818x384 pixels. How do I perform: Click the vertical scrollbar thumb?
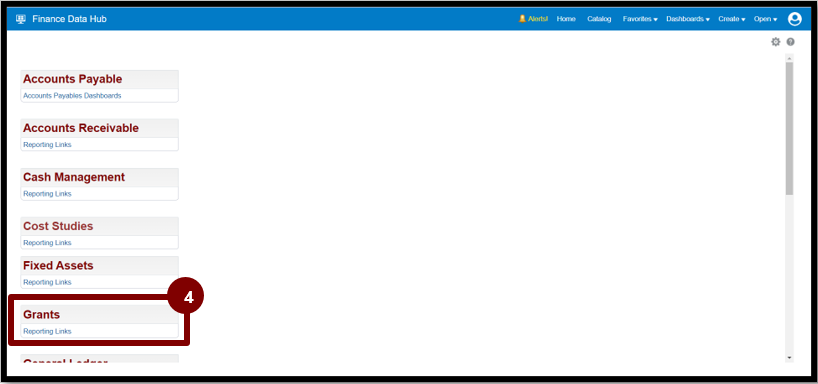point(789,128)
